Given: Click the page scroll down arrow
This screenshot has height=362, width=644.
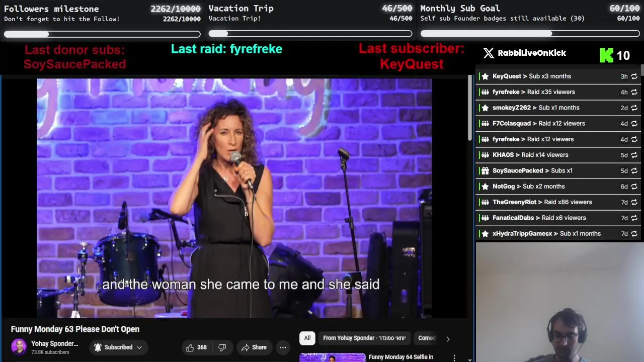Looking at the screenshot, I should point(470,359).
